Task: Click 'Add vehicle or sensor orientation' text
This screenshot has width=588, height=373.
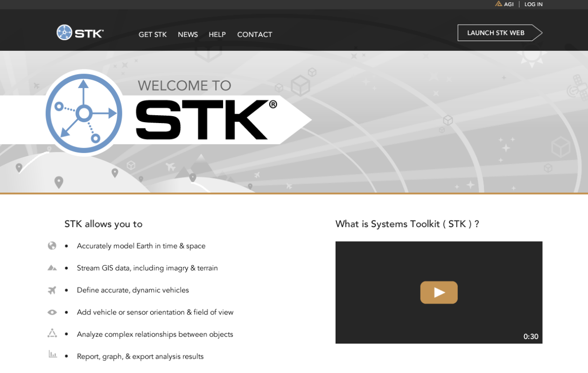Action: click(x=155, y=312)
